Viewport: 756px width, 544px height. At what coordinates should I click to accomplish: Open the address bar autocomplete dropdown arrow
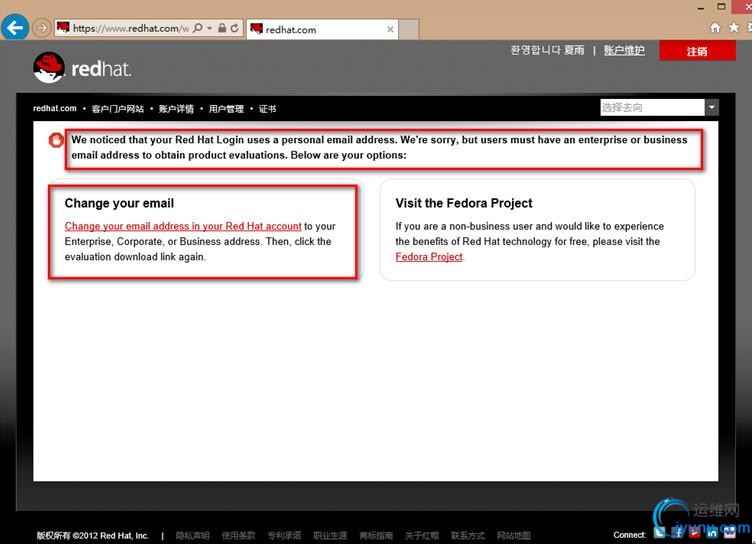pyautogui.click(x=209, y=28)
